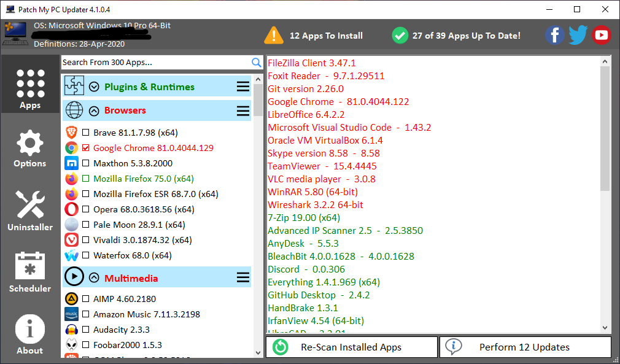
Task: Click the Browsers globe icon
Action: (74, 110)
